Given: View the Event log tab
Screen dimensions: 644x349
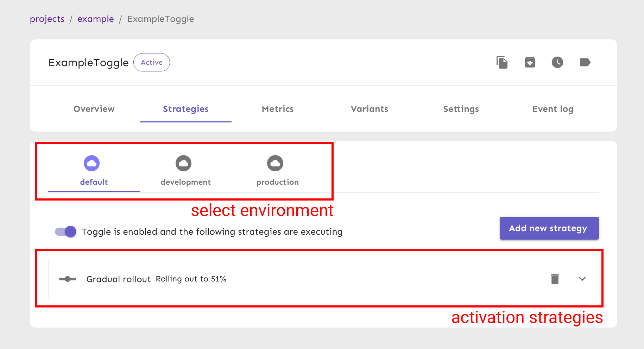Looking at the screenshot, I should point(553,109).
